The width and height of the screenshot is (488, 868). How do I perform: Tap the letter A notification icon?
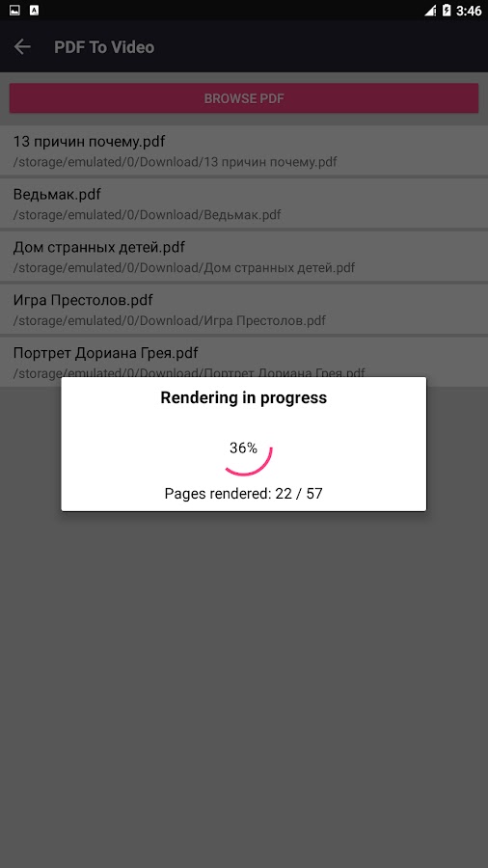pos(35,10)
